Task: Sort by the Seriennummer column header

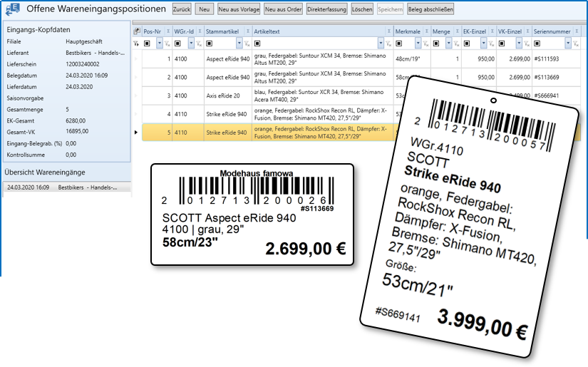Action: point(552,31)
